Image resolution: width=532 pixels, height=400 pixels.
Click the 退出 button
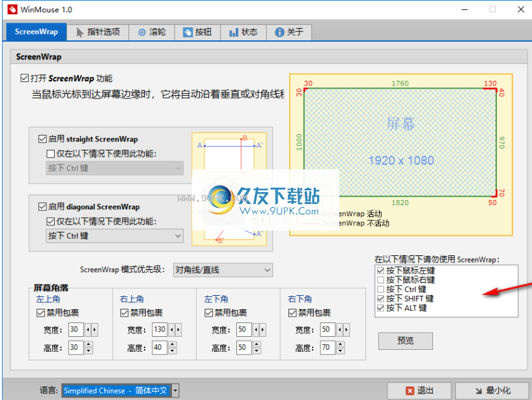[x=419, y=391]
